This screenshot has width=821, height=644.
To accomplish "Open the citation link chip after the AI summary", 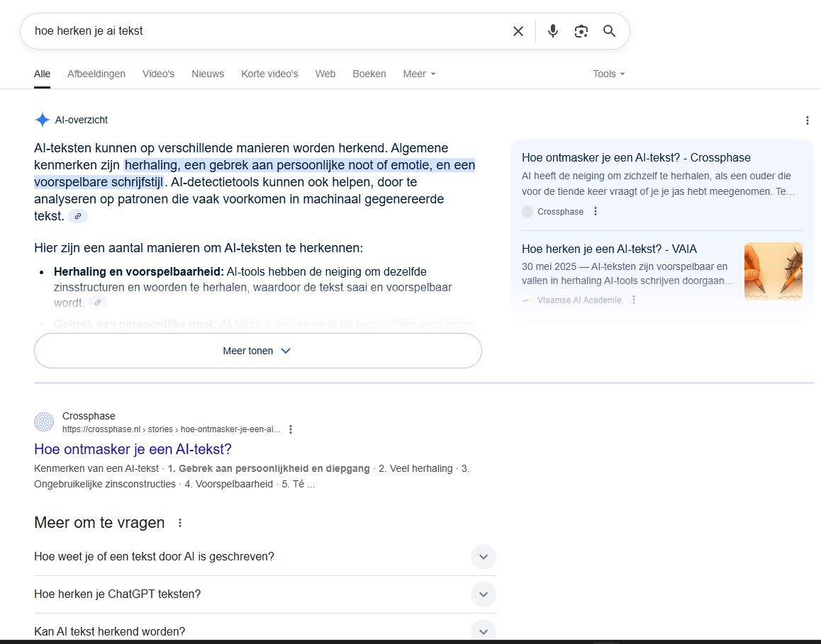I will [77, 216].
